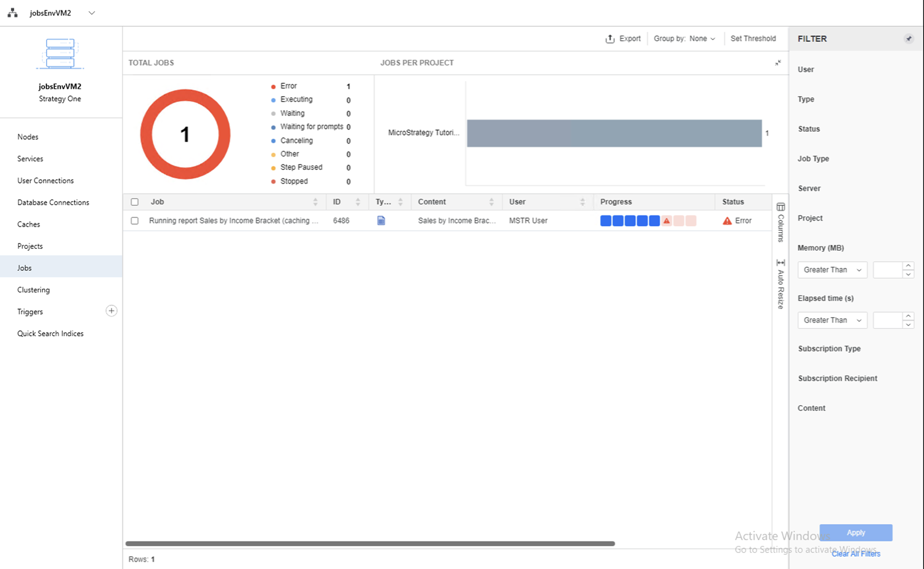Pin the Filter panel with the pin icon

(908, 39)
